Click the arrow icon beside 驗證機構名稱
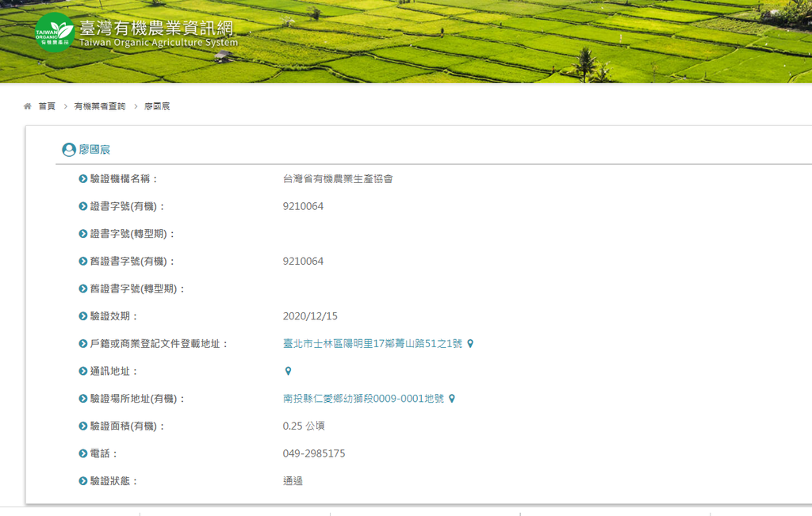Image resolution: width=812 pixels, height=516 pixels. (82, 179)
